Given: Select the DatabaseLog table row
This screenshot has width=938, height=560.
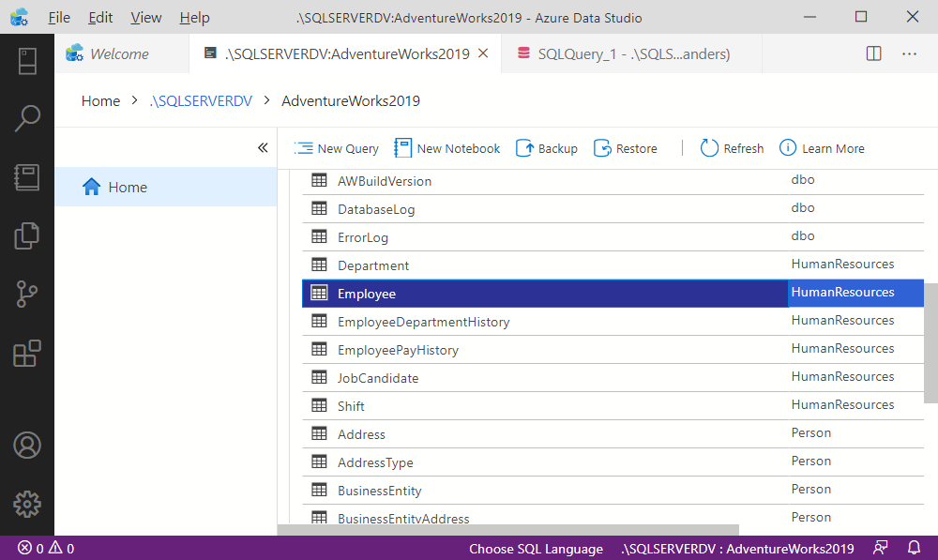Looking at the screenshot, I should [613, 209].
